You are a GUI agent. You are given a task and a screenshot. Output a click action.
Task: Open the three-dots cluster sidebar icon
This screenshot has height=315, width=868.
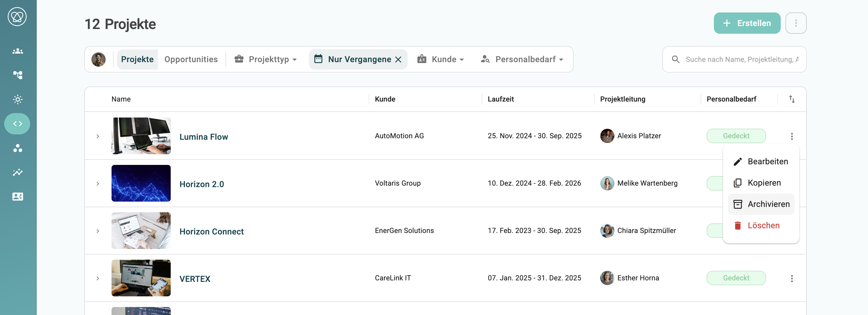tap(17, 148)
